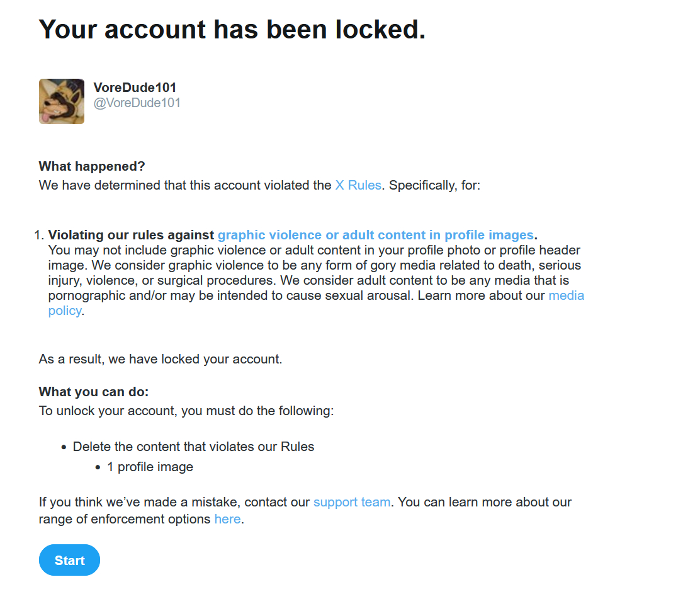700x594 pixels.
Task: Click the 'What happened?' heading
Action: (92, 166)
